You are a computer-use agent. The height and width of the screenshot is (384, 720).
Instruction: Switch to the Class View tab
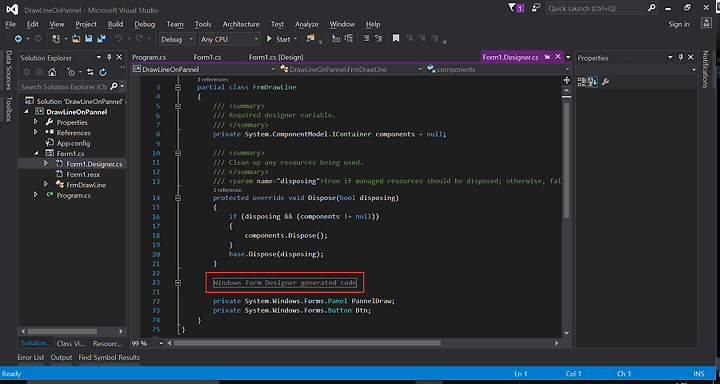[x=70, y=343]
